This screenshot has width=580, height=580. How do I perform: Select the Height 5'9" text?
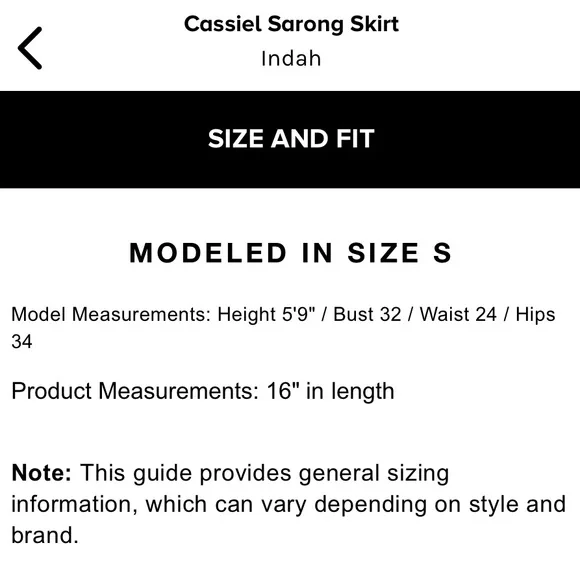coord(266,314)
